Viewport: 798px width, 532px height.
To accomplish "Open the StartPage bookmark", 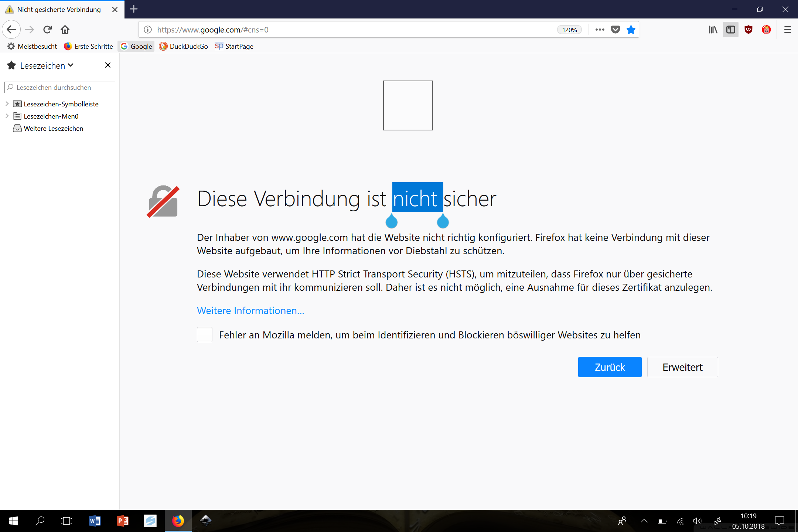I will click(x=234, y=46).
